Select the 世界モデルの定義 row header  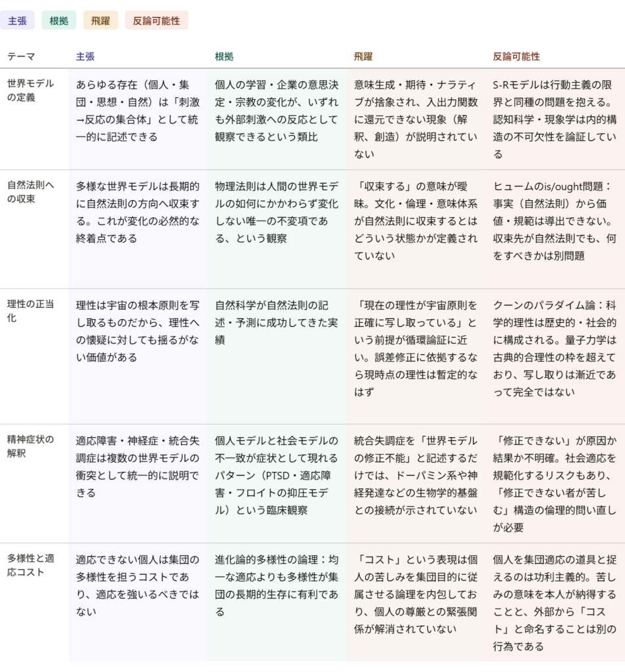[31, 91]
